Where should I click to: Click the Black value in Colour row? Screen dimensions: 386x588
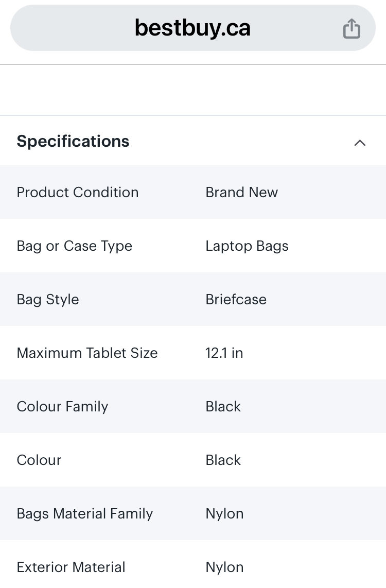[223, 460]
